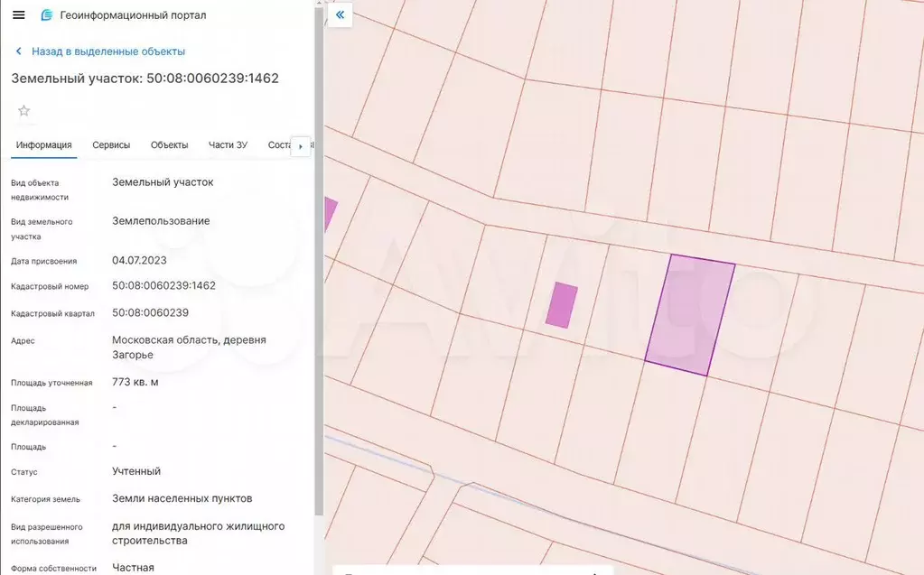This screenshot has height=575, width=924.
Task: Open the partially hidden Состав tab
Action: click(x=279, y=145)
